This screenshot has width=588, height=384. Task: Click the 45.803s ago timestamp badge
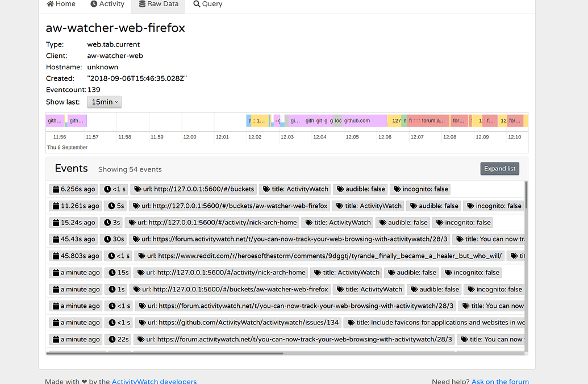pyautogui.click(x=76, y=256)
